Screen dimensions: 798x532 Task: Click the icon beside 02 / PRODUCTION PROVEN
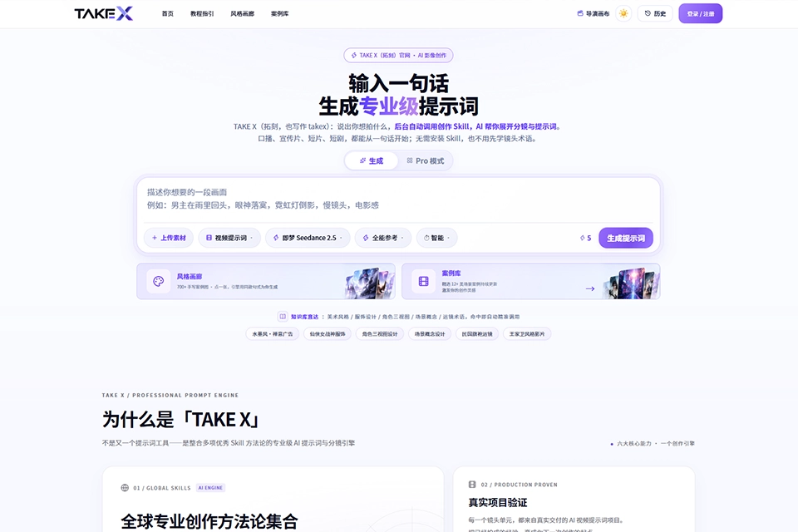coord(472,485)
